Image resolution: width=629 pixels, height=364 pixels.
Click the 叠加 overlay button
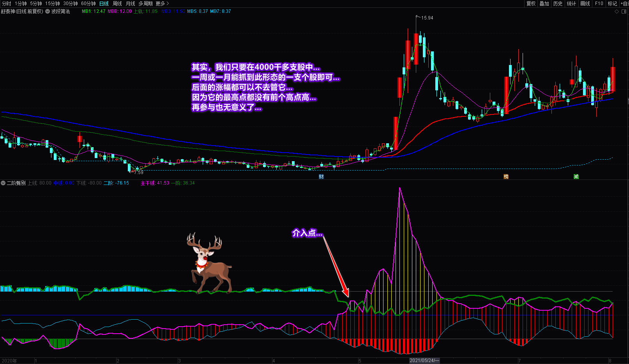(544, 4)
